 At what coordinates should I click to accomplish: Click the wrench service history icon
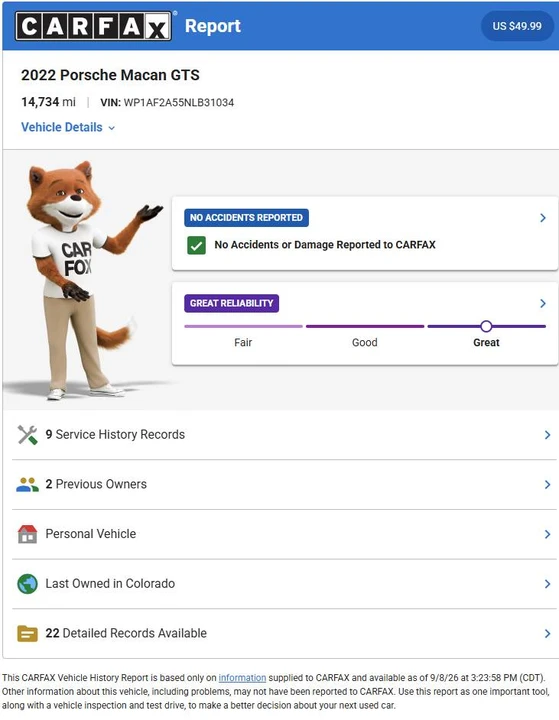tap(28, 435)
